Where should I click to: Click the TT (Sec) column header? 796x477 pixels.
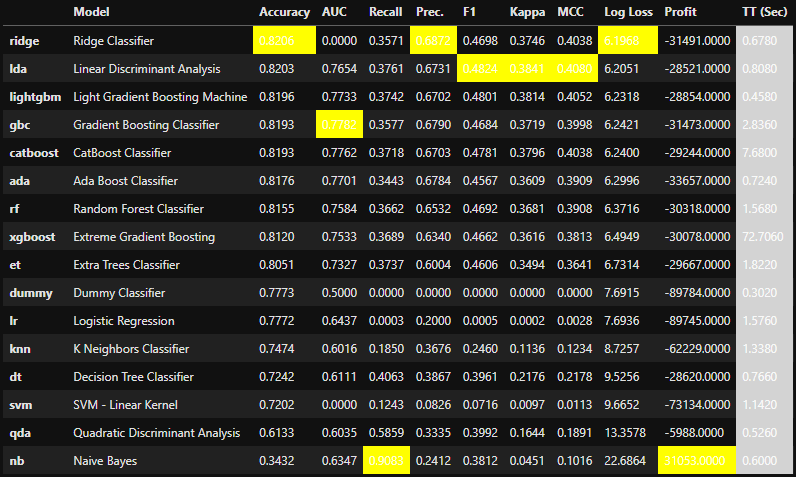click(x=765, y=12)
